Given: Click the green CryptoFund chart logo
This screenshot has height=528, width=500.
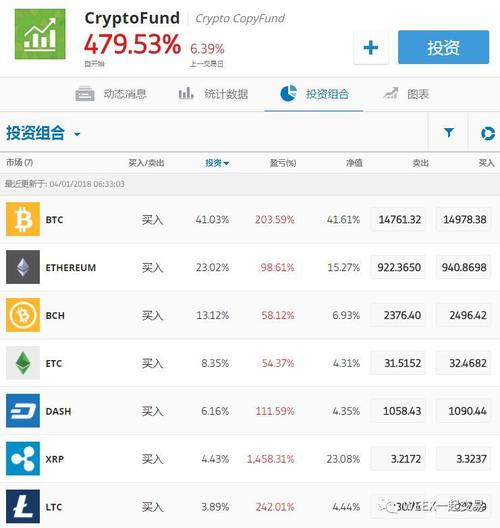Looking at the screenshot, I should tap(40, 34).
